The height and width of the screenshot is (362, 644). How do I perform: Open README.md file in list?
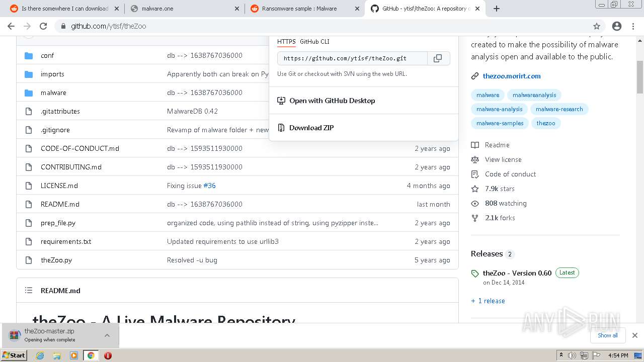(x=60, y=204)
